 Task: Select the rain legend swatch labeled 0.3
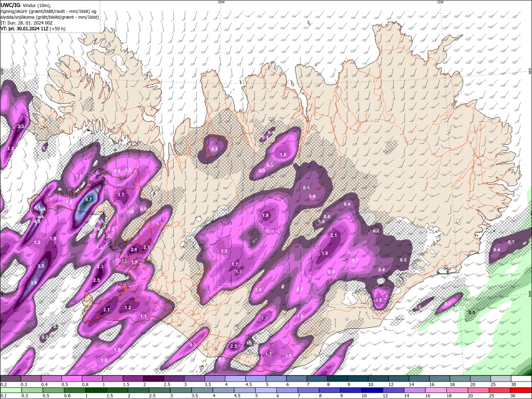[32, 390]
